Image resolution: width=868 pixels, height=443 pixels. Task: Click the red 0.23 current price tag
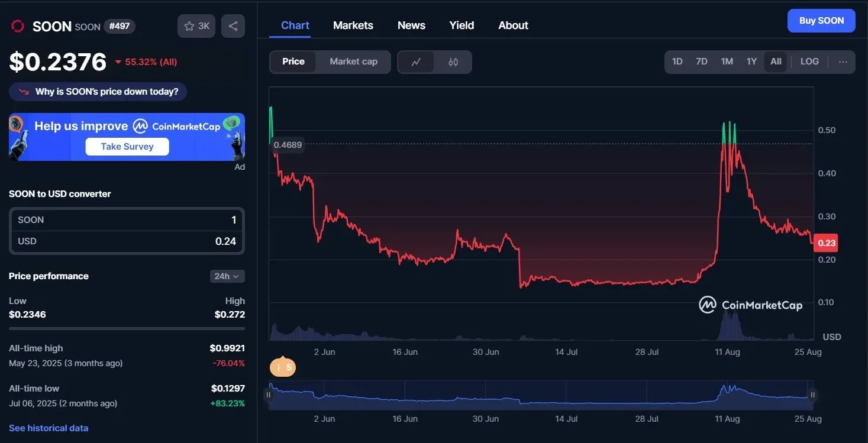826,242
